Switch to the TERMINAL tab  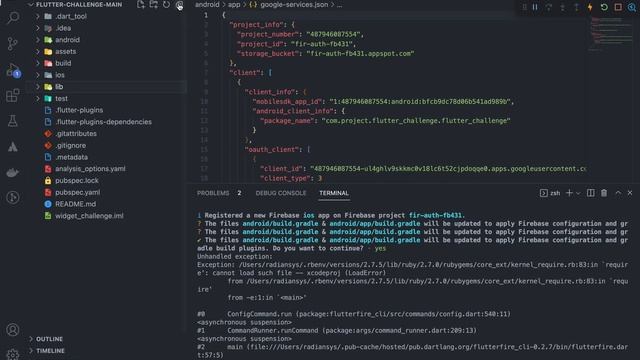click(x=334, y=193)
